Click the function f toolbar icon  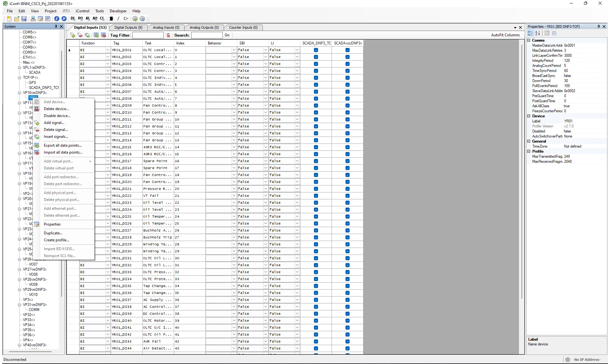(118, 19)
